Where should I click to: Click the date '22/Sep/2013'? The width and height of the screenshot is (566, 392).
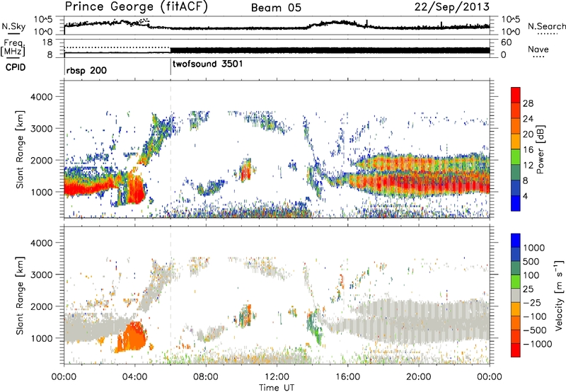pyautogui.click(x=452, y=7)
